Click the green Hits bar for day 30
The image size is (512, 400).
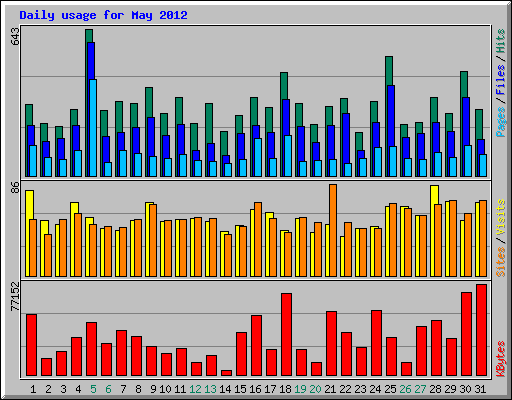tap(464, 84)
